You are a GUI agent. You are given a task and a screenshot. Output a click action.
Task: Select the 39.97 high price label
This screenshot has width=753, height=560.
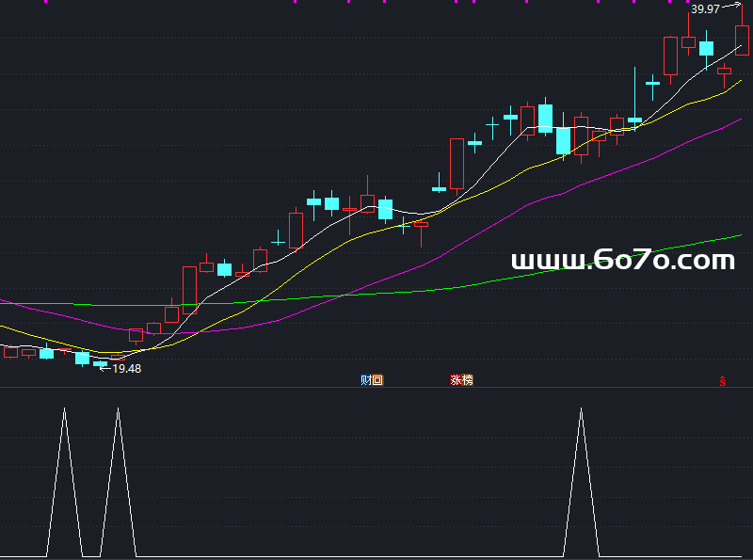pyautogui.click(x=705, y=9)
